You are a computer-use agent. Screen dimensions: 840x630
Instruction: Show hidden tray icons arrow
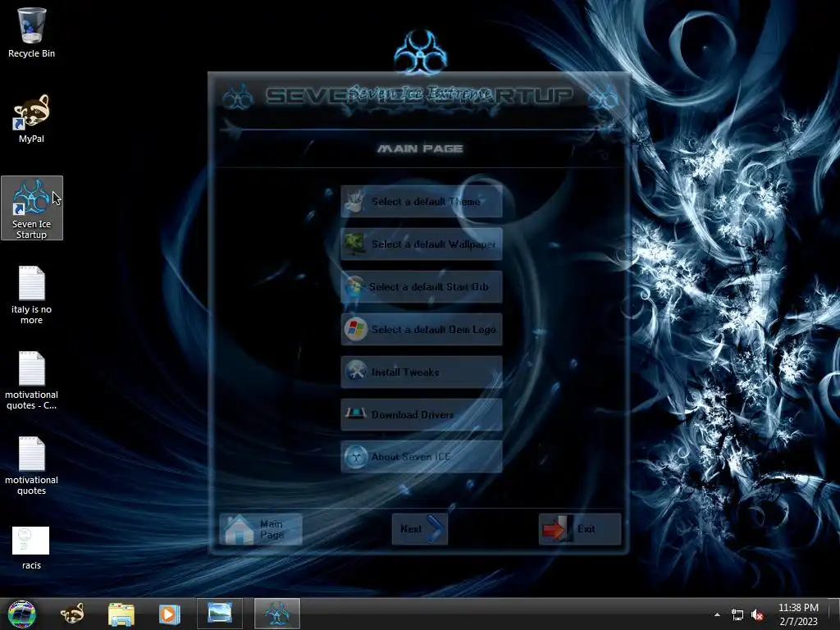point(717,614)
